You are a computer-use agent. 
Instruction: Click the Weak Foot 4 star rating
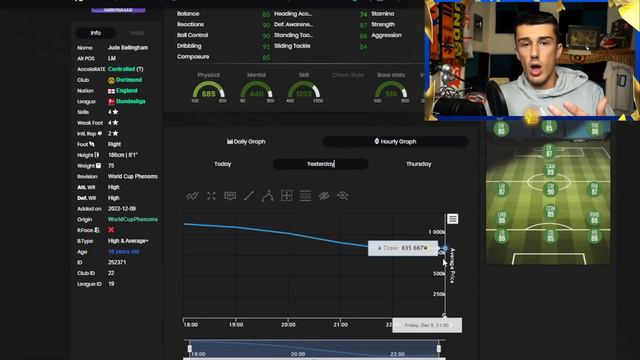[x=113, y=122]
